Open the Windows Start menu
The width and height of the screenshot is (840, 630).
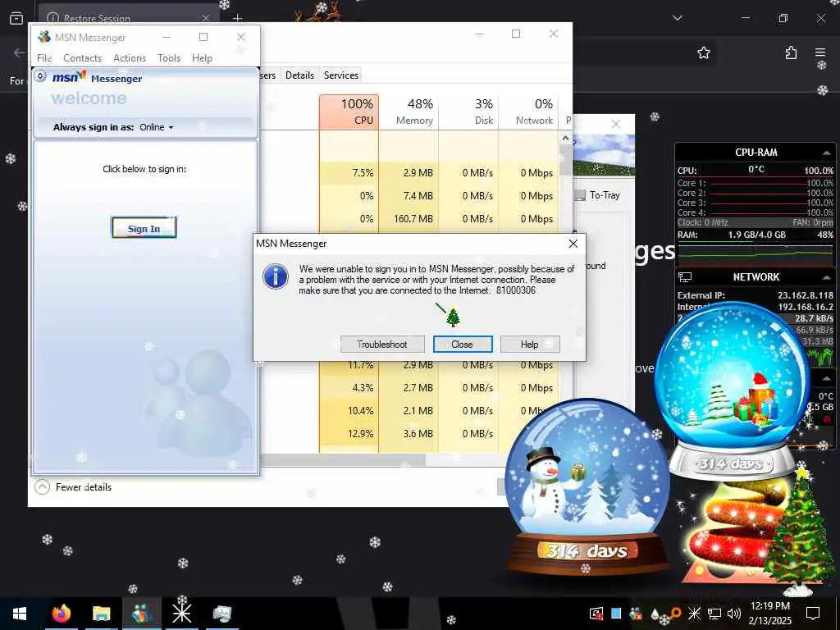click(x=20, y=614)
